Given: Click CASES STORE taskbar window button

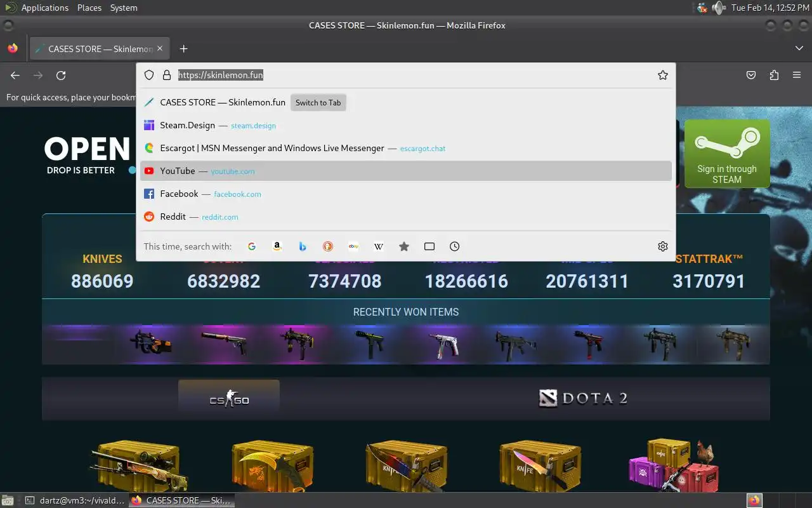Looking at the screenshot, I should pyautogui.click(x=182, y=500).
